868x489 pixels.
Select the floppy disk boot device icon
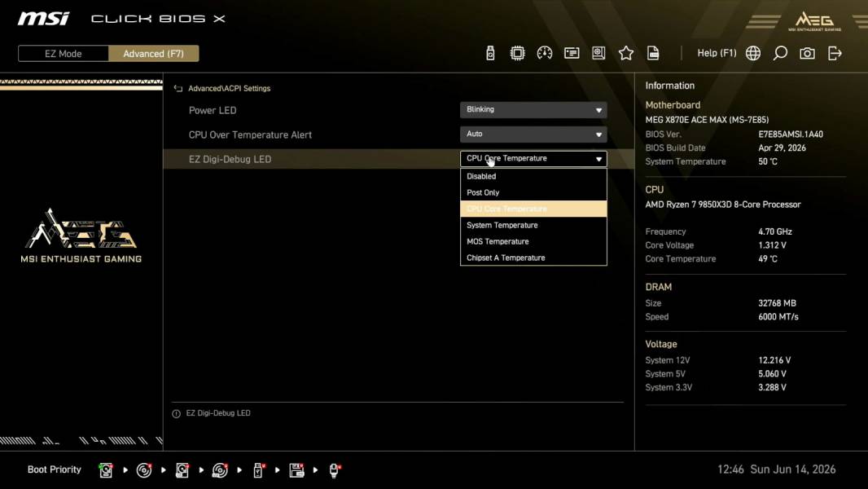tap(296, 470)
